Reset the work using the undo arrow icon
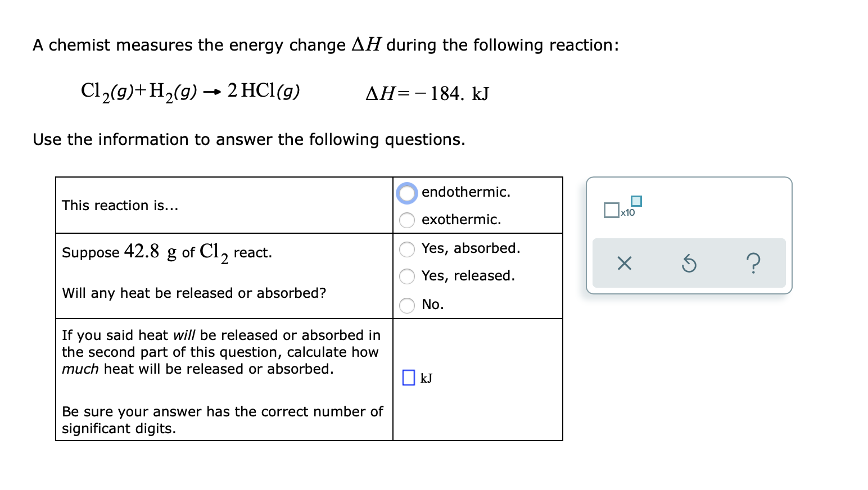The image size is (868, 490). (x=689, y=263)
